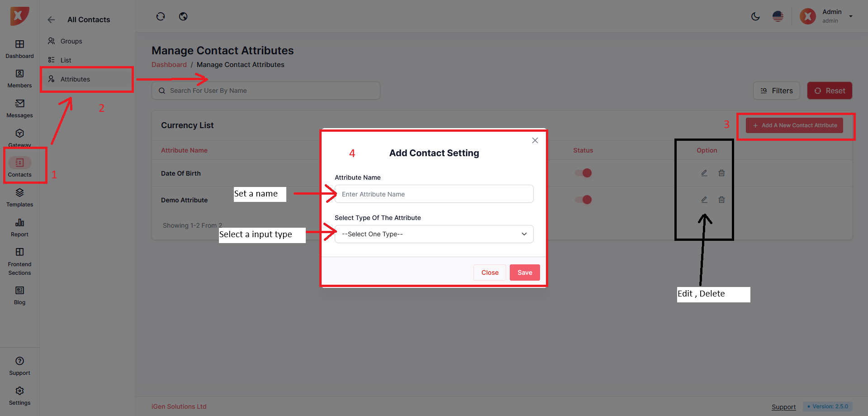The image size is (868, 416).
Task: Toggle status of Date Of Birth attribute
Action: 583,173
